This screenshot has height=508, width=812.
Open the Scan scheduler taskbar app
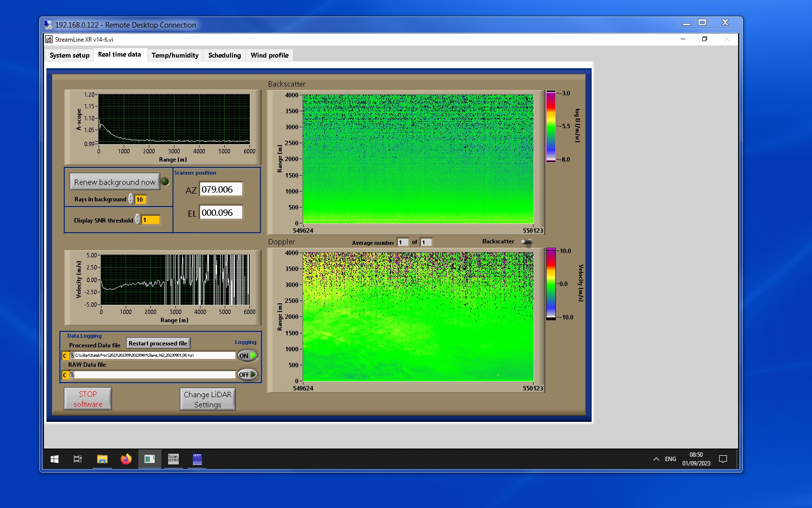pyautogui.click(x=173, y=459)
